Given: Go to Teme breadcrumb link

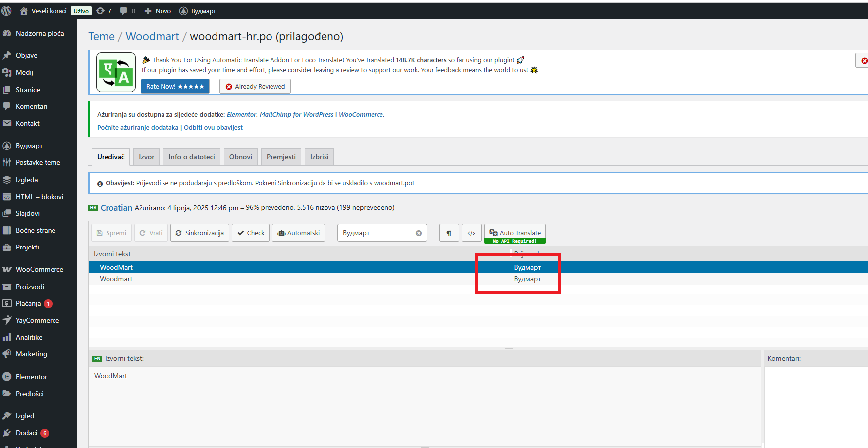Looking at the screenshot, I should point(102,36).
